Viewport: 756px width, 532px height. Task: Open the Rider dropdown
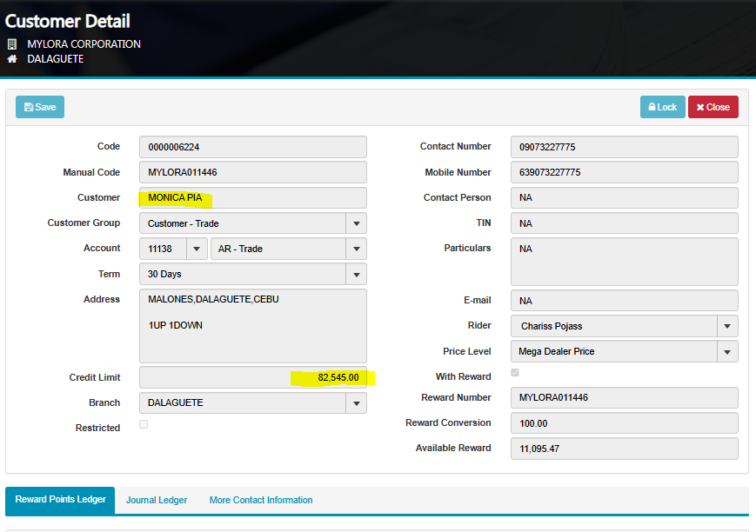[727, 326]
